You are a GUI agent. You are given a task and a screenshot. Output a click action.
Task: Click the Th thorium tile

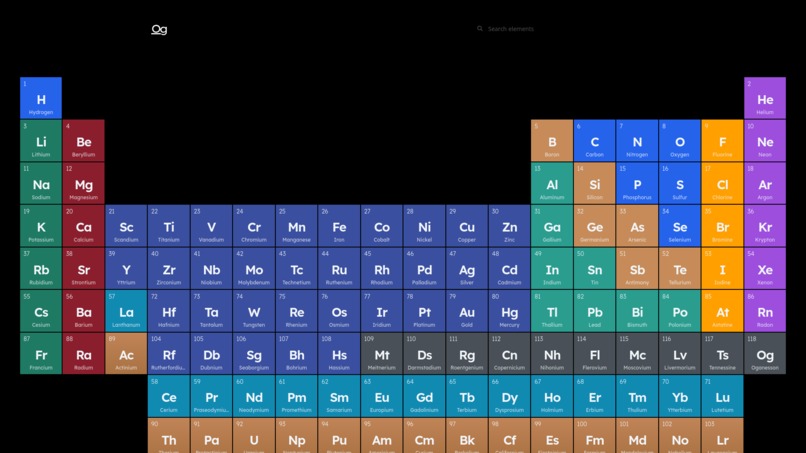point(169,436)
